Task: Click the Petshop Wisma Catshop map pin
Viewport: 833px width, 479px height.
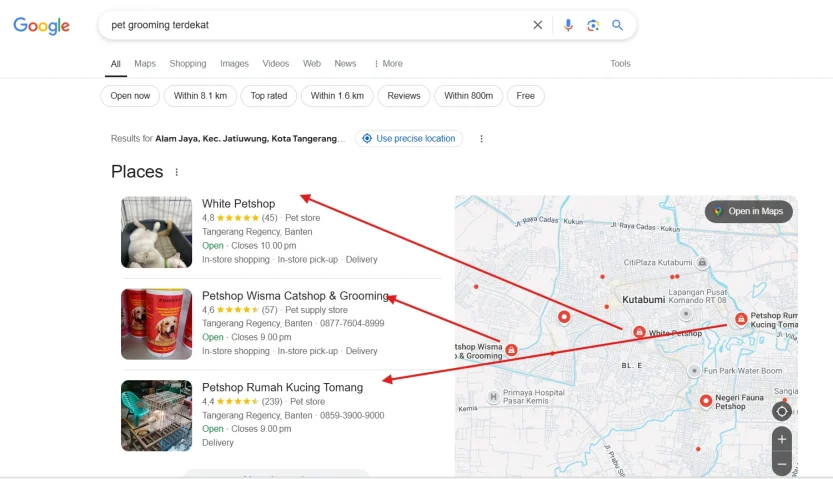Action: (x=511, y=349)
